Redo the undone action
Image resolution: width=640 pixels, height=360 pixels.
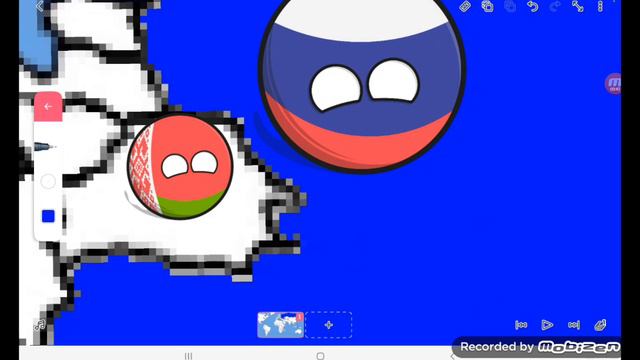(x=555, y=6)
